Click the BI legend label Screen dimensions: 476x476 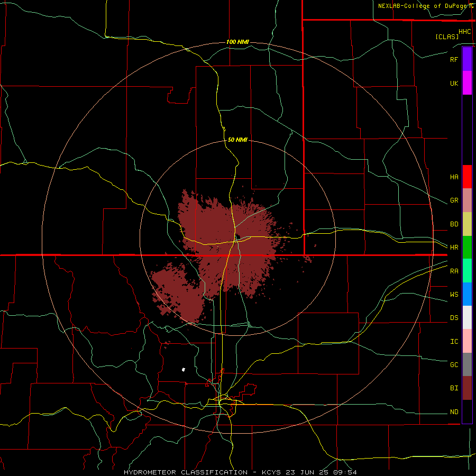[454, 388]
